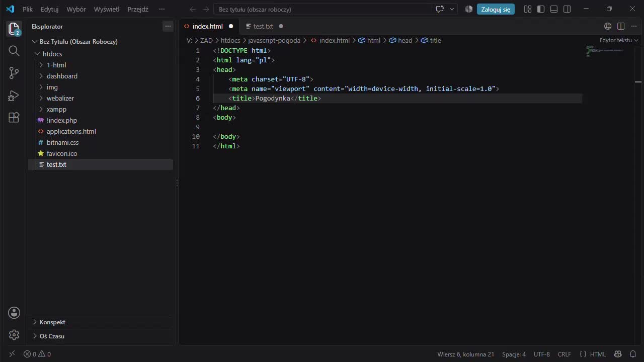The height and width of the screenshot is (362, 644).
Task: Open the Edytor tekstu dropdown
Action: point(619,40)
